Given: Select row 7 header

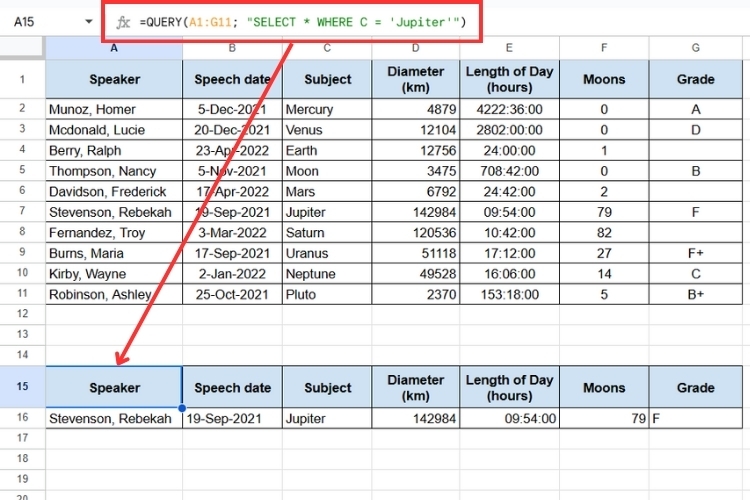Looking at the screenshot, I should tap(22, 211).
